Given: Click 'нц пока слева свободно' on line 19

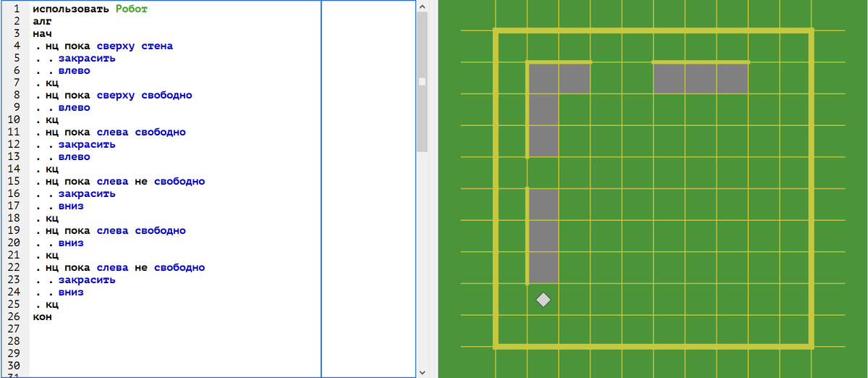Looking at the screenshot, I should pyautogui.click(x=115, y=230).
